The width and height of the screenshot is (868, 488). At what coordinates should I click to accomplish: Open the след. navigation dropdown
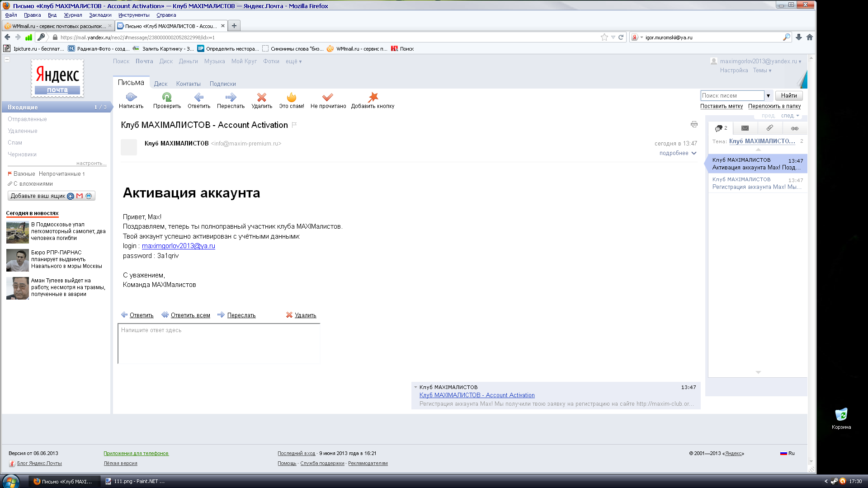[790, 116]
